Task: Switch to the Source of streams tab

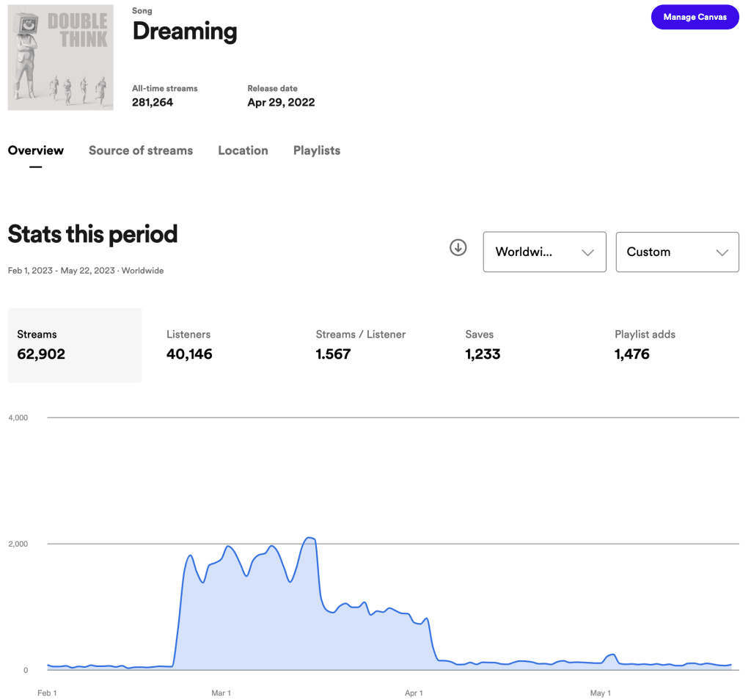Action: coord(141,150)
